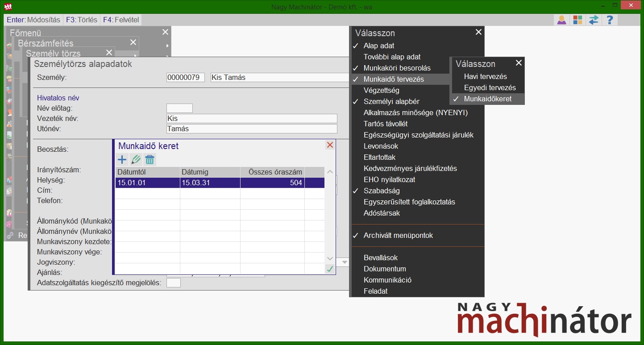Confirm with the green checkmark in Munkaidő keret

coord(330,269)
